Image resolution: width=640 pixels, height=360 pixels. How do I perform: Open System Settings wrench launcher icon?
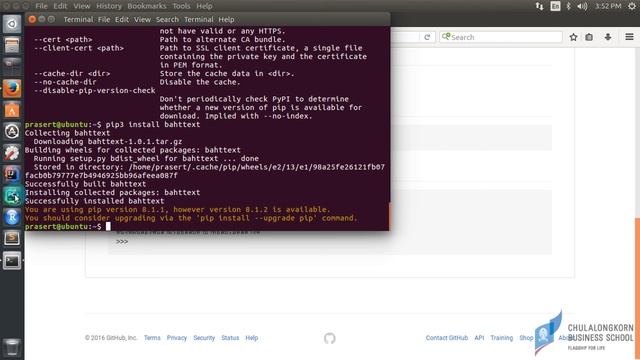(x=12, y=153)
